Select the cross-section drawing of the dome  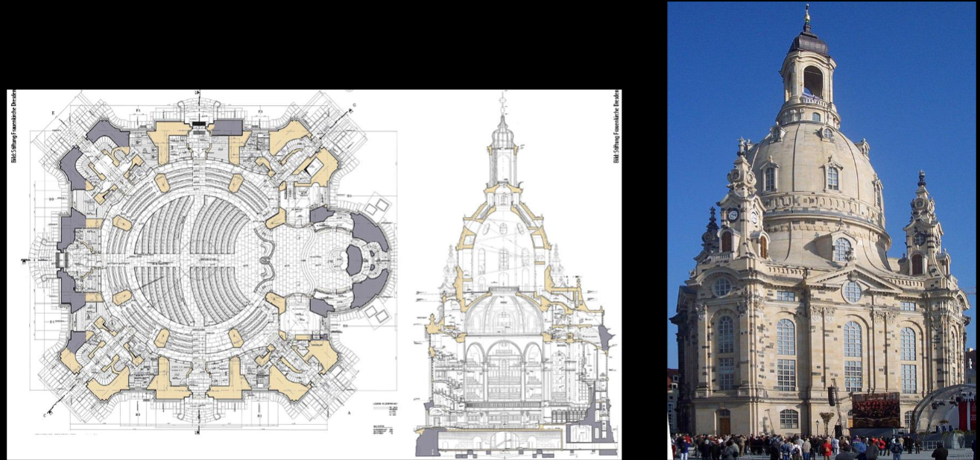coord(514,276)
